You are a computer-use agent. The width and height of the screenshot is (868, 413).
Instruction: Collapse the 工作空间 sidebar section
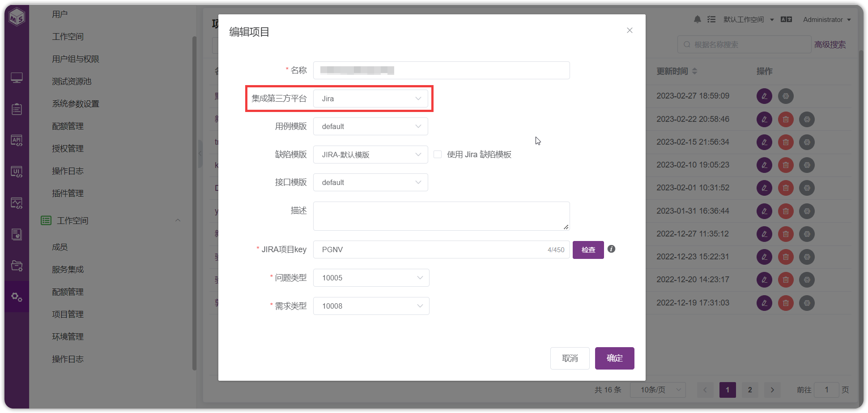click(x=178, y=220)
